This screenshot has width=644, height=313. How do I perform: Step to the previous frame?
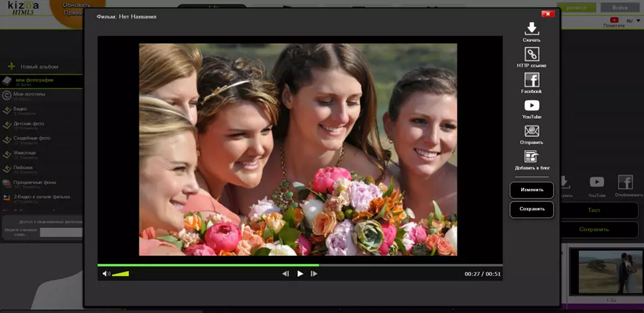tap(285, 274)
